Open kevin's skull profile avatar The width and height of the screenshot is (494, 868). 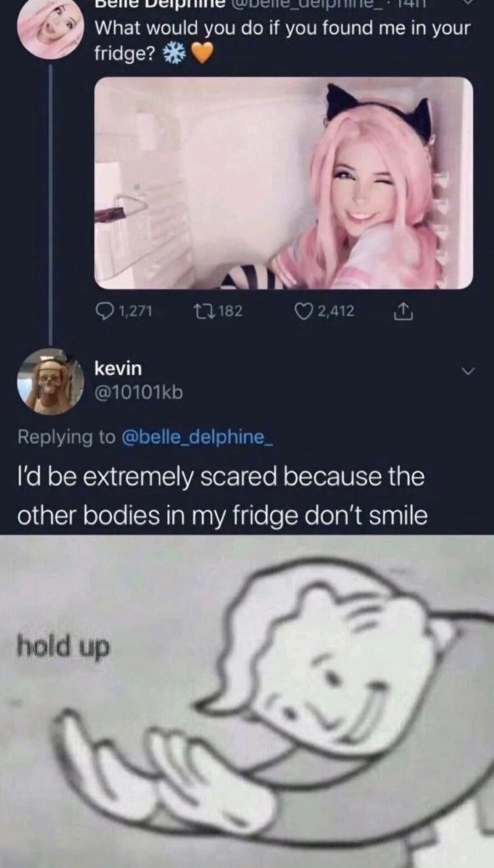51,382
